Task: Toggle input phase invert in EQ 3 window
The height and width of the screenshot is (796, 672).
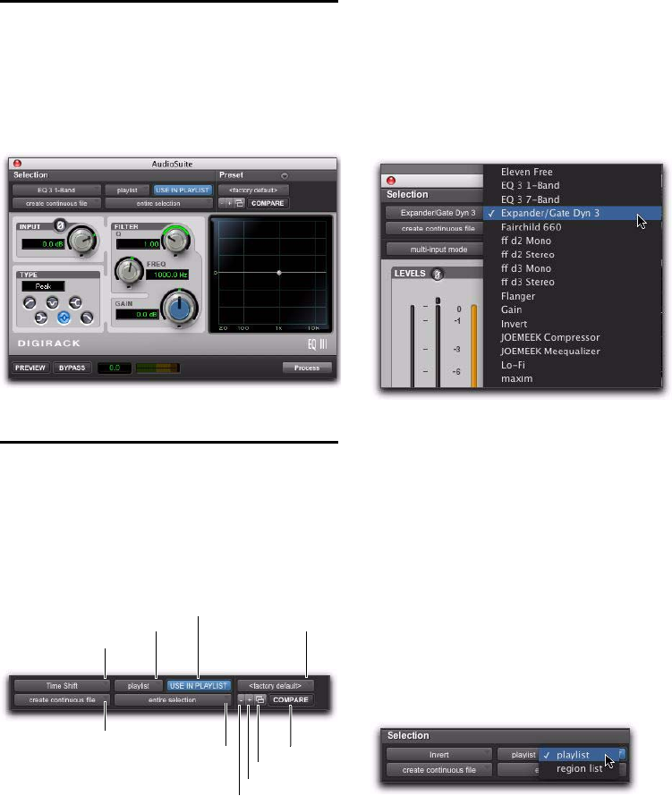Action: 60,224
